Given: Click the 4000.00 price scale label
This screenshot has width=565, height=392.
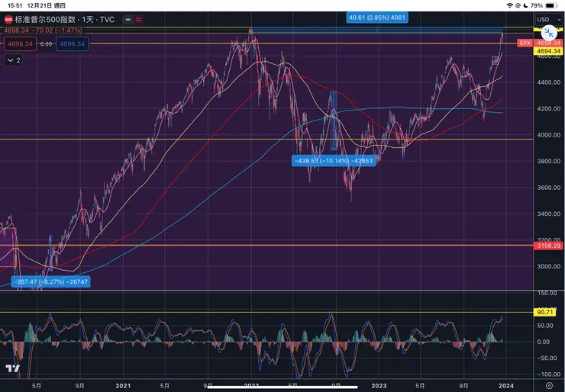Looking at the screenshot, I should click(x=548, y=135).
